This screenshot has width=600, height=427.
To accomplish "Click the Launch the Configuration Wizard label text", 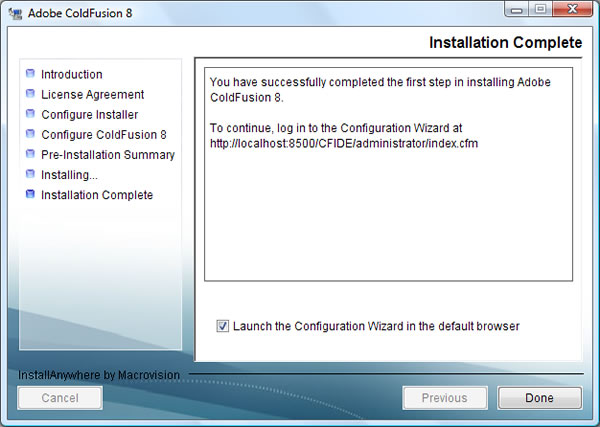I will (x=376, y=326).
